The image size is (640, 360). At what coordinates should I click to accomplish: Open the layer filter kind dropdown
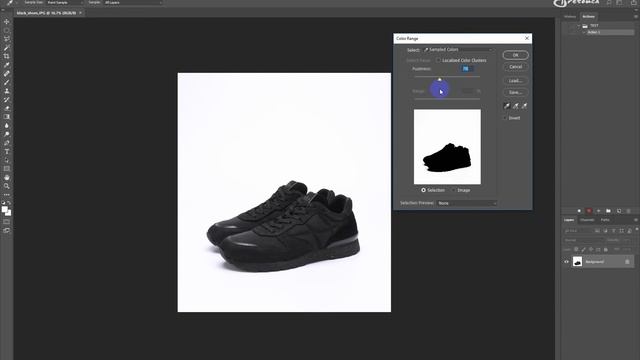[x=578, y=231]
